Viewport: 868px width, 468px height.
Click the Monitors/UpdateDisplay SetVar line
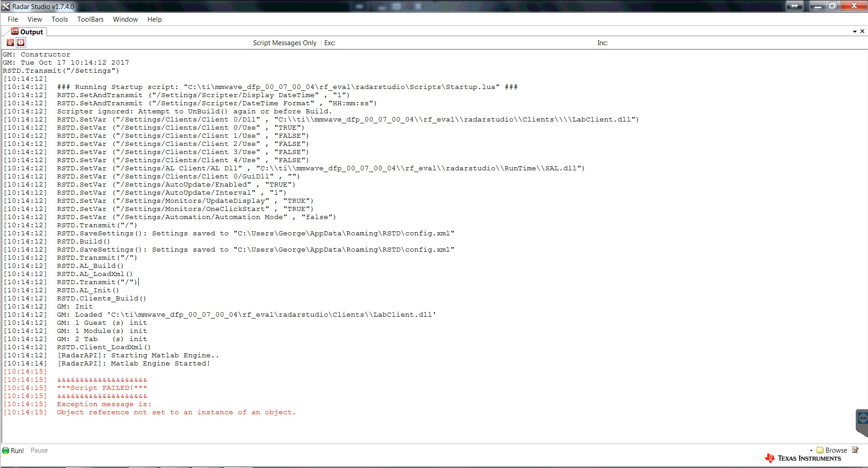[185, 201]
